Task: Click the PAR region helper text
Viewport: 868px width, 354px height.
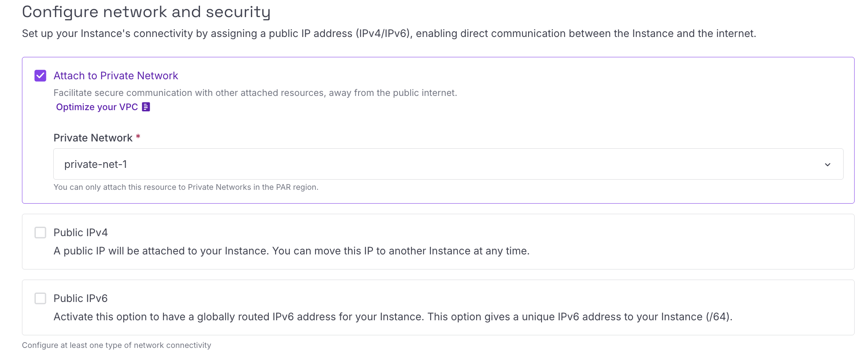Action: pyautogui.click(x=186, y=187)
